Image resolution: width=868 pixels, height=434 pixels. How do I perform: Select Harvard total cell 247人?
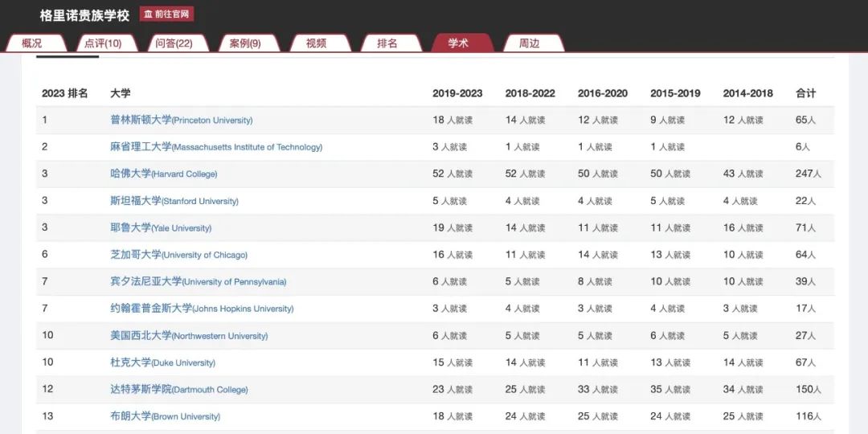pyautogui.click(x=809, y=174)
